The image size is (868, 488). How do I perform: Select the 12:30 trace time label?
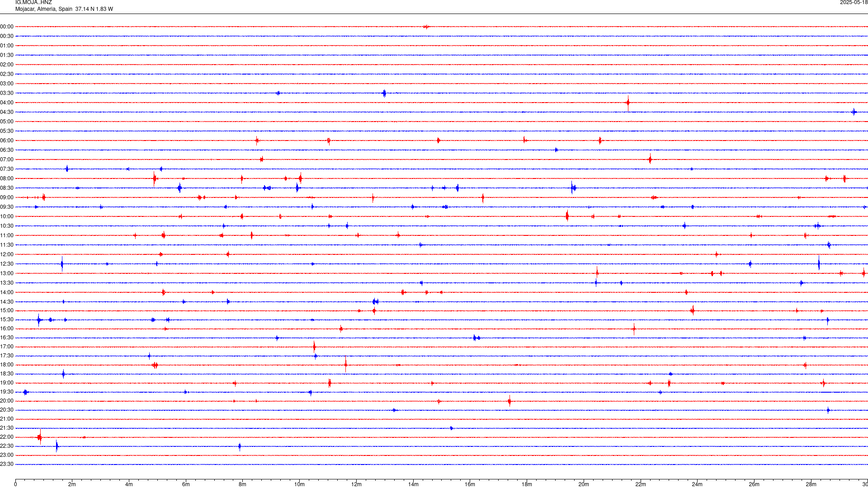point(7,264)
